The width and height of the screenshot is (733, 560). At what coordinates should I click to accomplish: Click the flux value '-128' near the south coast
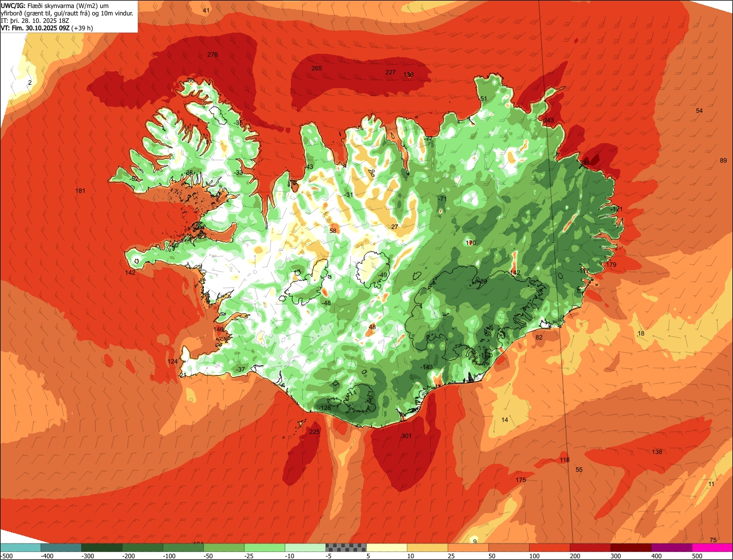(x=325, y=408)
